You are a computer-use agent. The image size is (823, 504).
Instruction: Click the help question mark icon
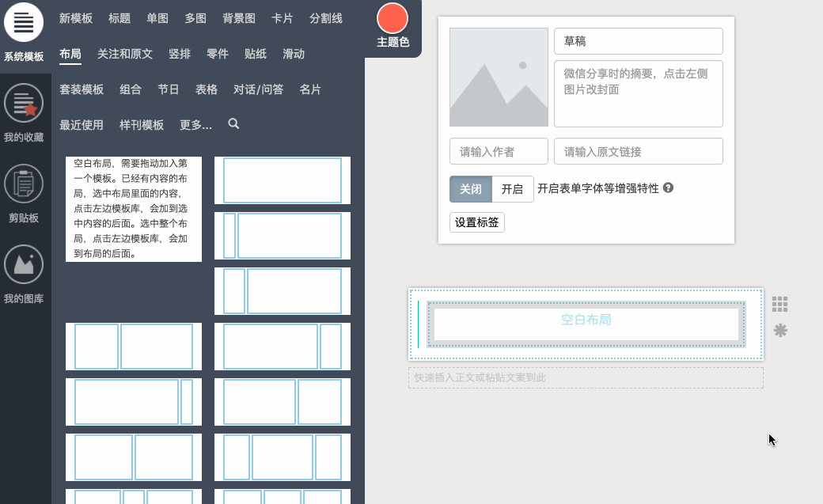668,188
